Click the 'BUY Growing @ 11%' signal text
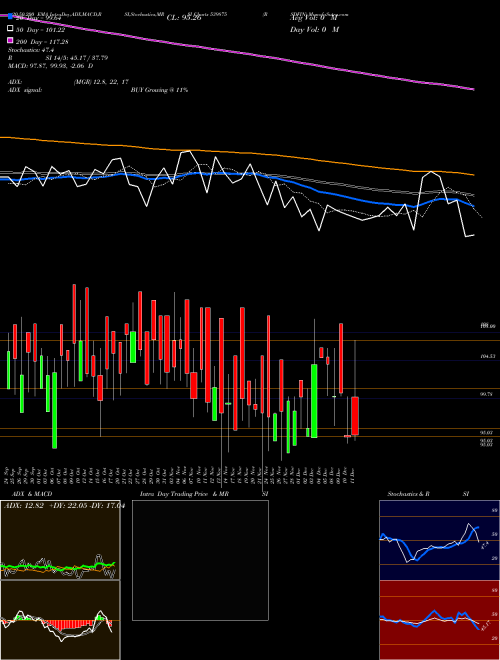500x660 pixels. [159, 90]
